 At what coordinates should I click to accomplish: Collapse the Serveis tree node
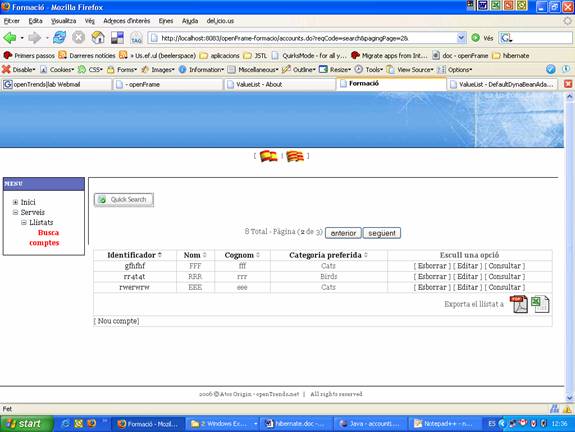pos(15,212)
